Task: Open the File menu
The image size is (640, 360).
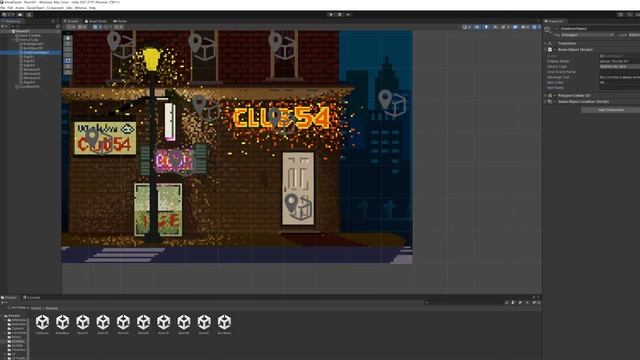Action: point(2,8)
